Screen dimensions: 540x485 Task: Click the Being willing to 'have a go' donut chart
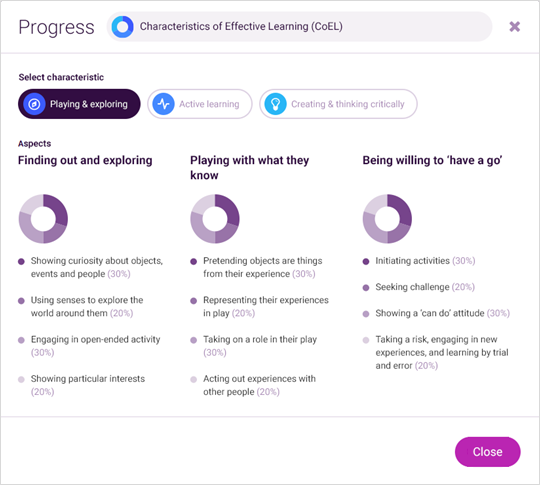pos(387,219)
